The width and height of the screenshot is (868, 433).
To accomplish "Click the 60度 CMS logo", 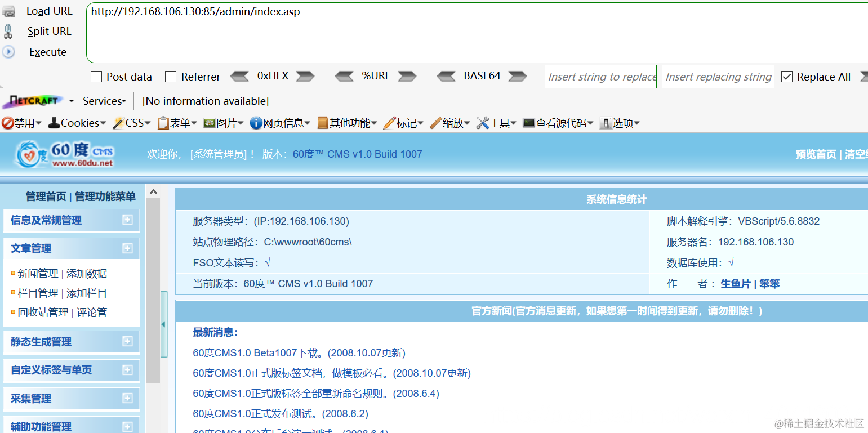I will click(64, 153).
